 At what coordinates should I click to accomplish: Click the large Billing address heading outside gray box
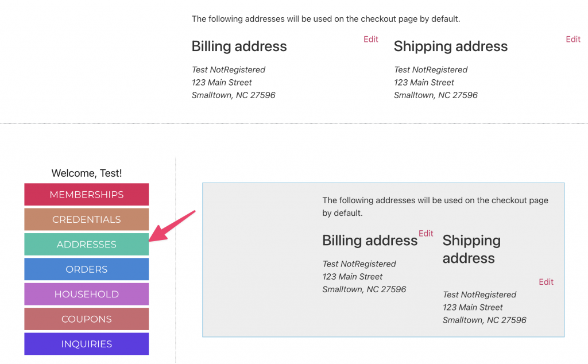(x=239, y=47)
